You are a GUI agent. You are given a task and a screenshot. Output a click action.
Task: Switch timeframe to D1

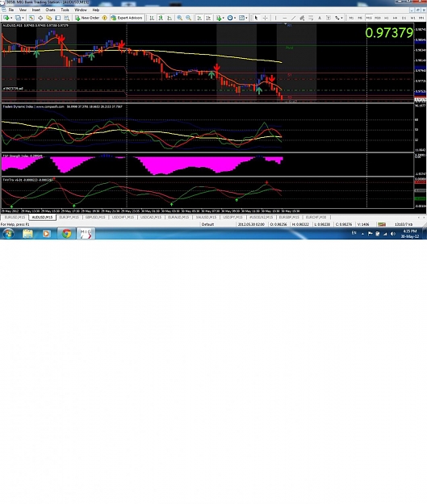(404, 18)
